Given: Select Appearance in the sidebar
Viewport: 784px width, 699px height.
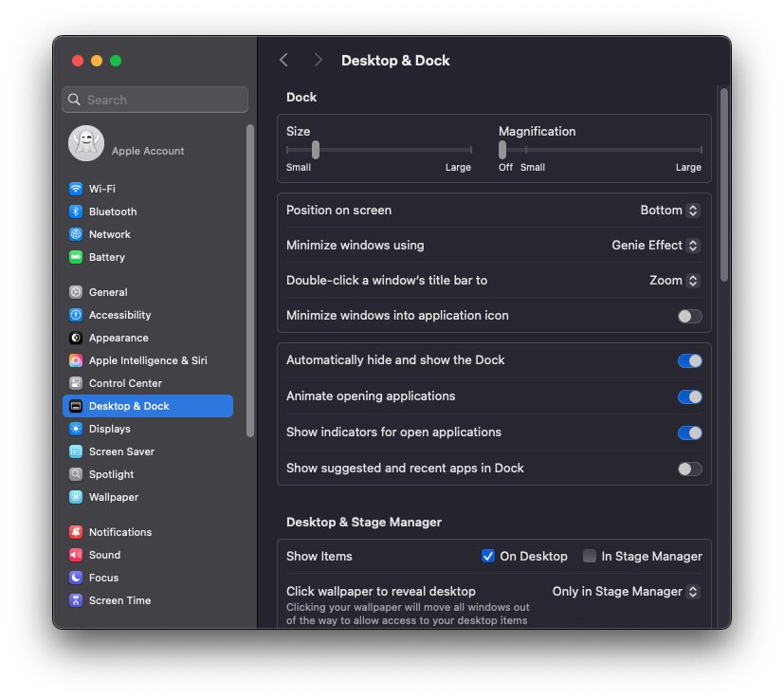Looking at the screenshot, I should pyautogui.click(x=148, y=338).
